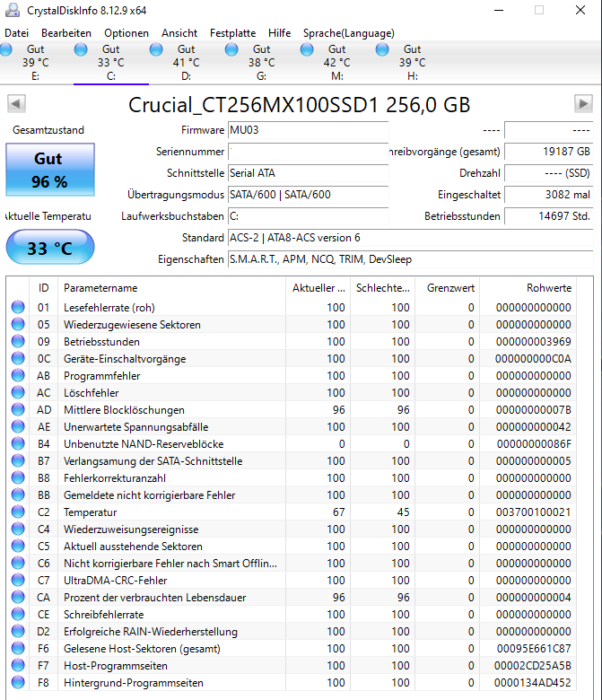Screen dimensions: 602x700
Task: Go to next disk with right arrow
Action: pos(583,104)
